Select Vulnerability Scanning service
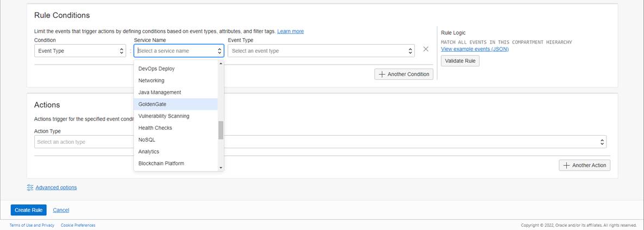Screen dimensions: 644x230 pos(164,116)
